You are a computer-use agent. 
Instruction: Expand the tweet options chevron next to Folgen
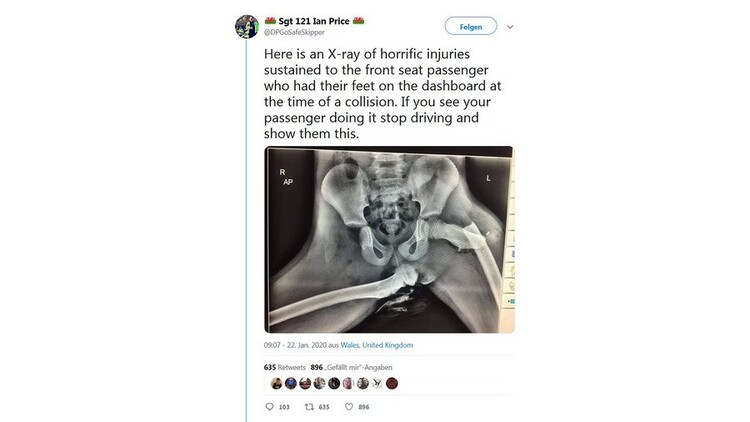click(510, 27)
